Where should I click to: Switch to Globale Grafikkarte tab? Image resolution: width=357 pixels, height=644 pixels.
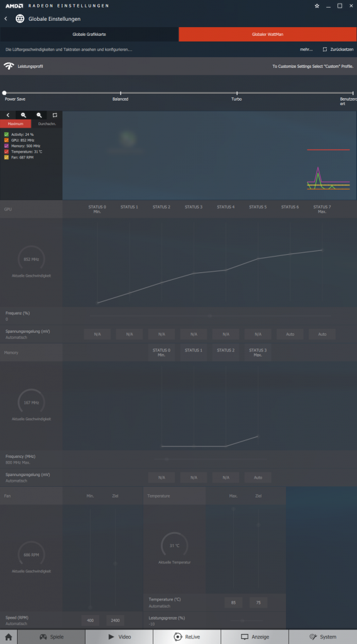[89, 34]
